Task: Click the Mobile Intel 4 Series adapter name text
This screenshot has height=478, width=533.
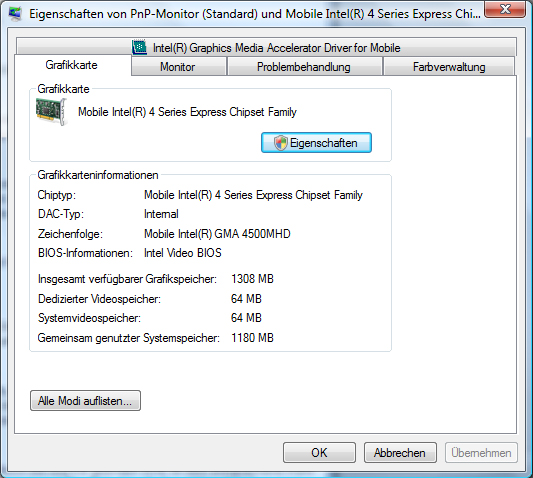Action: [187, 112]
